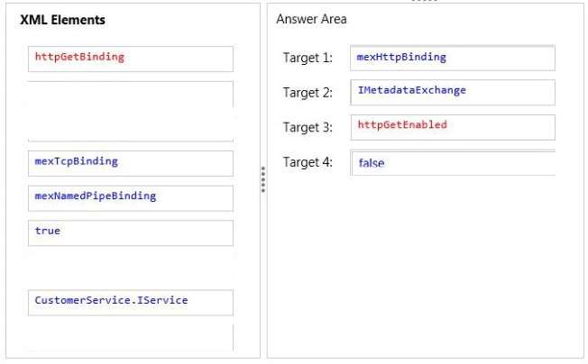Click the vertical dotted splitter handle

(x=263, y=180)
